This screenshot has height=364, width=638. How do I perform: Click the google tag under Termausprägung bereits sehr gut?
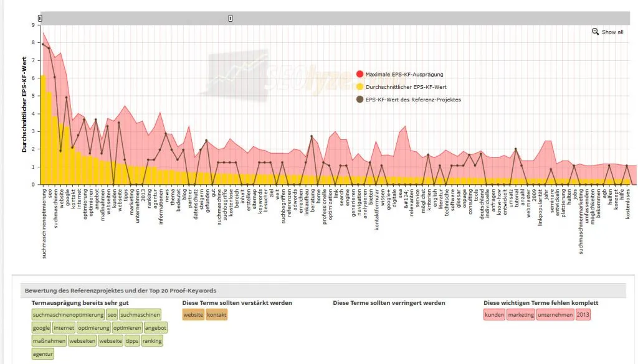pyautogui.click(x=41, y=327)
